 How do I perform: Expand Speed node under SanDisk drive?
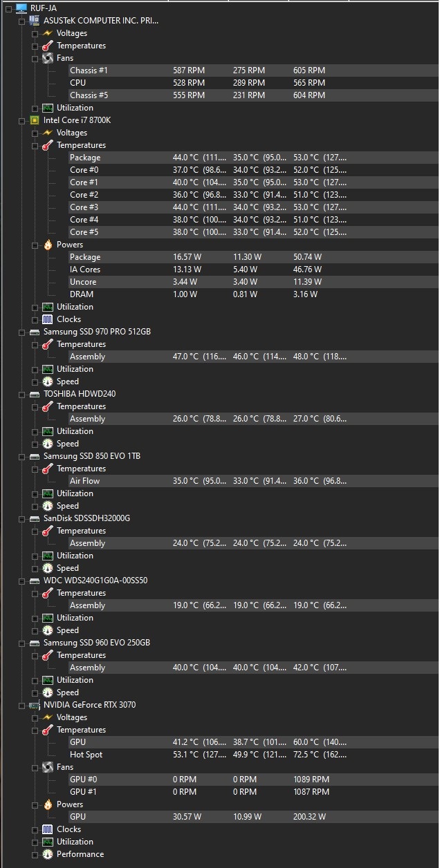point(35,568)
